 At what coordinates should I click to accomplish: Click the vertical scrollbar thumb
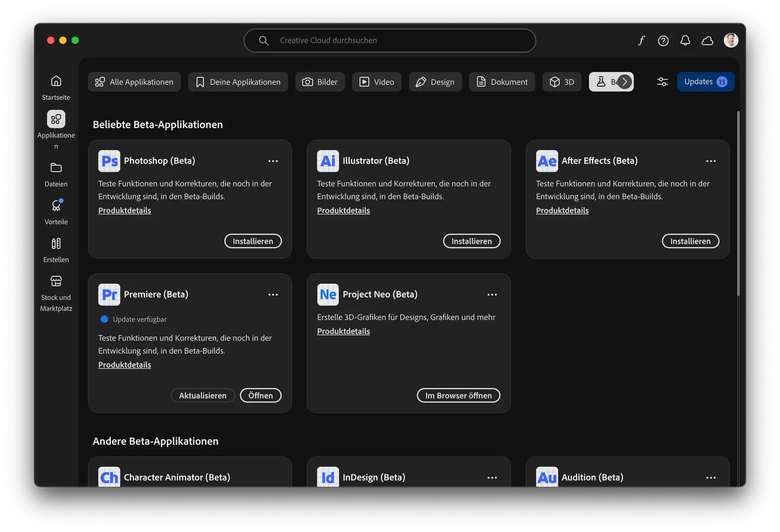point(738,203)
